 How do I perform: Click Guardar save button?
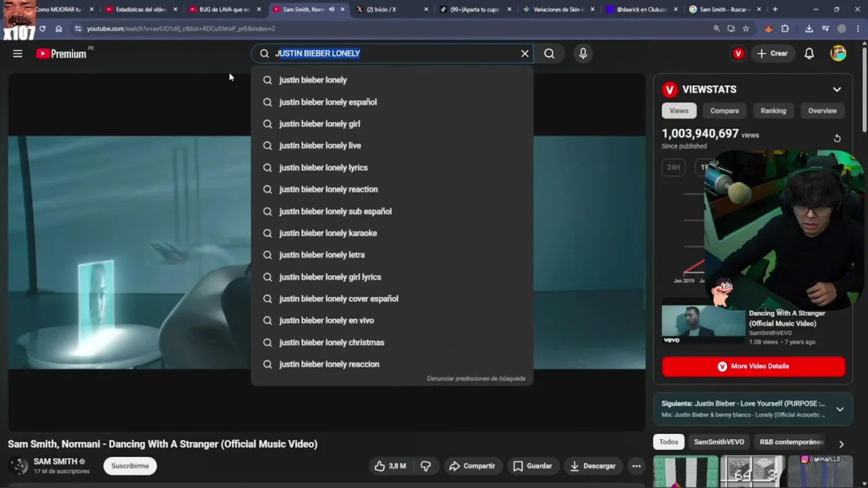tap(532, 466)
